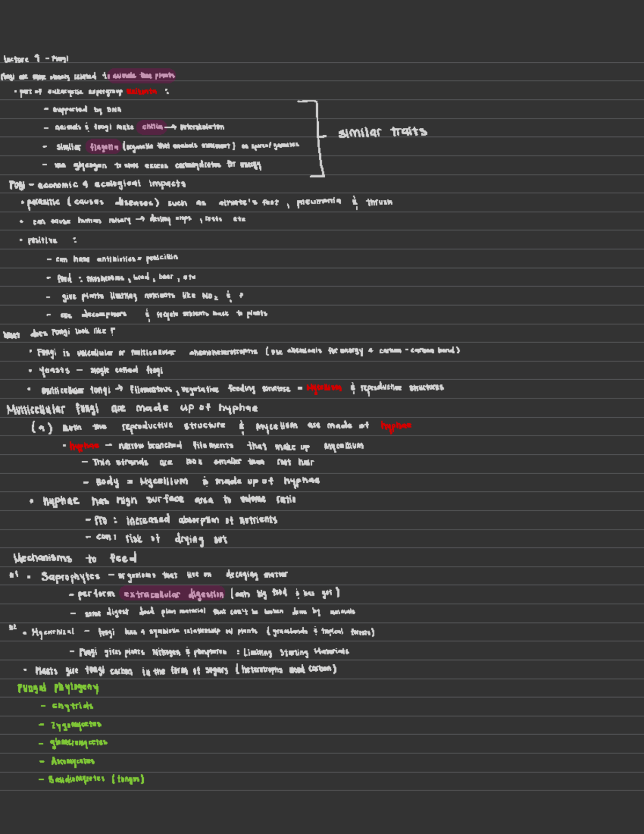Click the highlighted "chitin" word
The height and width of the screenshot is (834, 644).
152,127
